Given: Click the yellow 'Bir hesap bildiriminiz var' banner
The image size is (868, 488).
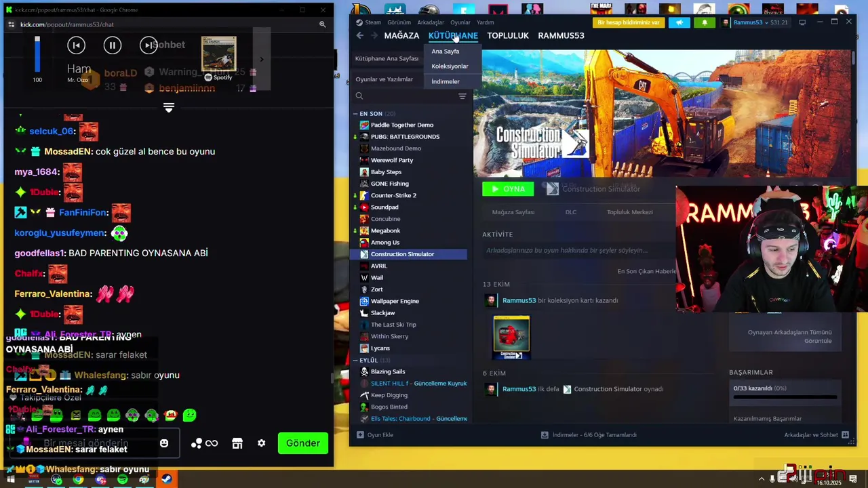Looking at the screenshot, I should [629, 22].
